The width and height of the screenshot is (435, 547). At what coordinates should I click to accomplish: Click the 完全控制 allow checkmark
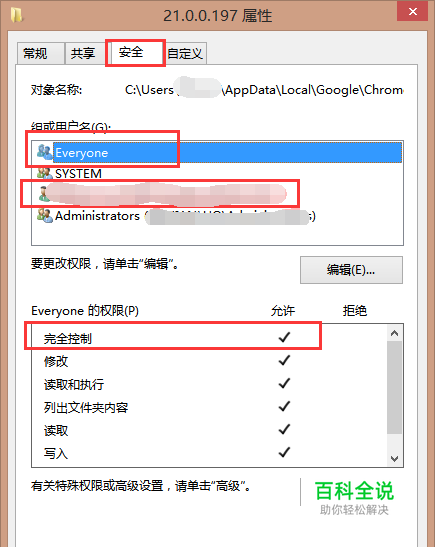click(284, 337)
